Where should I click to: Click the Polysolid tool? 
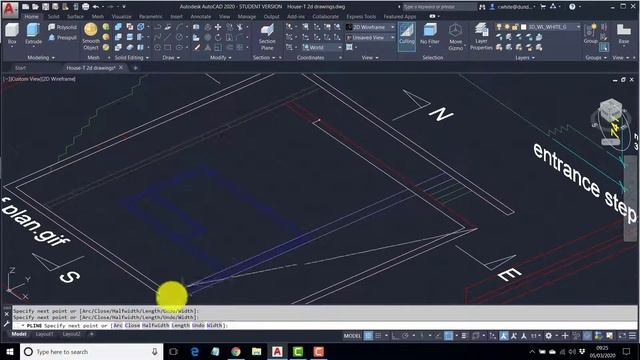click(x=62, y=27)
